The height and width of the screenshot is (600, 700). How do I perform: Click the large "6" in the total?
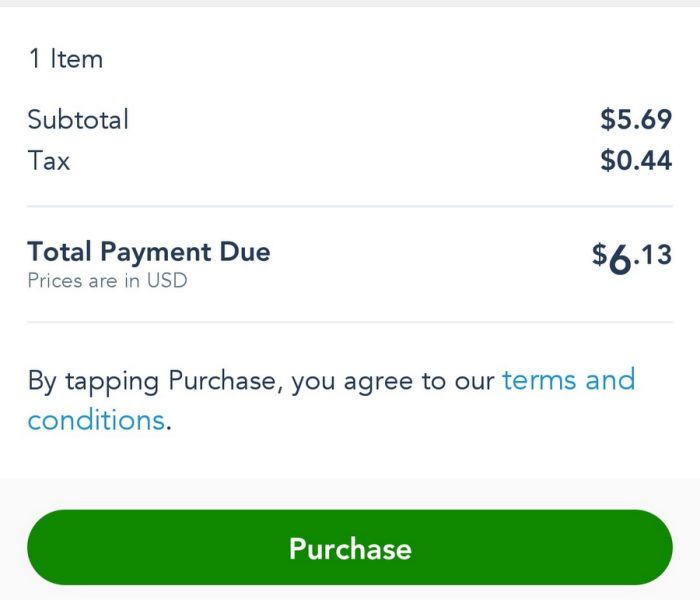tap(620, 260)
